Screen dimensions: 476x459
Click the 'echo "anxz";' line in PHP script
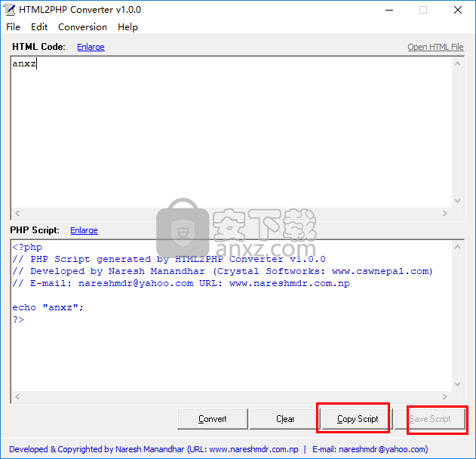[x=48, y=307]
